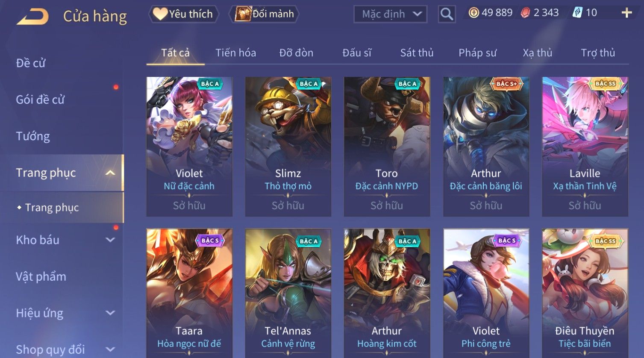Switch to the Pháp sư tab
644x358 pixels.
[x=477, y=53]
